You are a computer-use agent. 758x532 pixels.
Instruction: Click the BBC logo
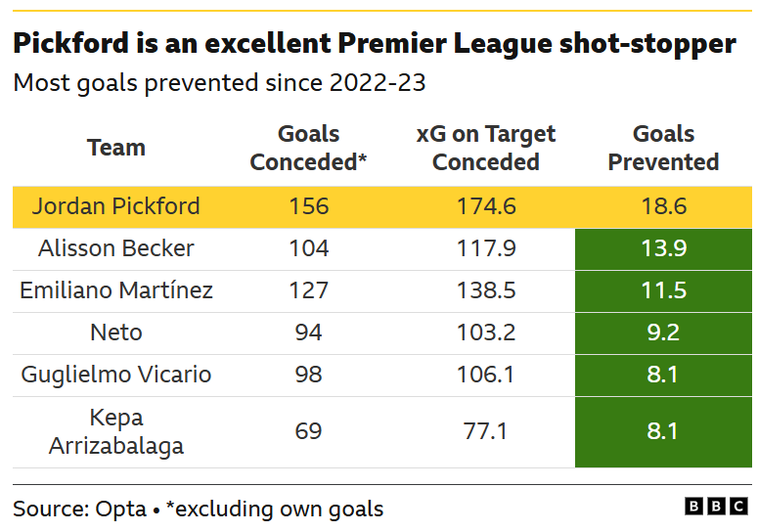(716, 507)
